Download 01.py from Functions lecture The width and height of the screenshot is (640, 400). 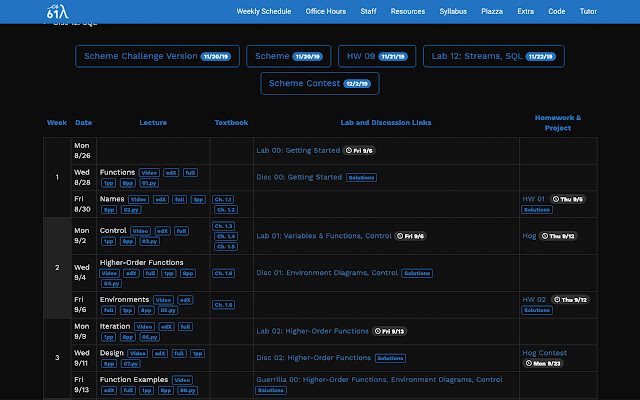click(149, 183)
